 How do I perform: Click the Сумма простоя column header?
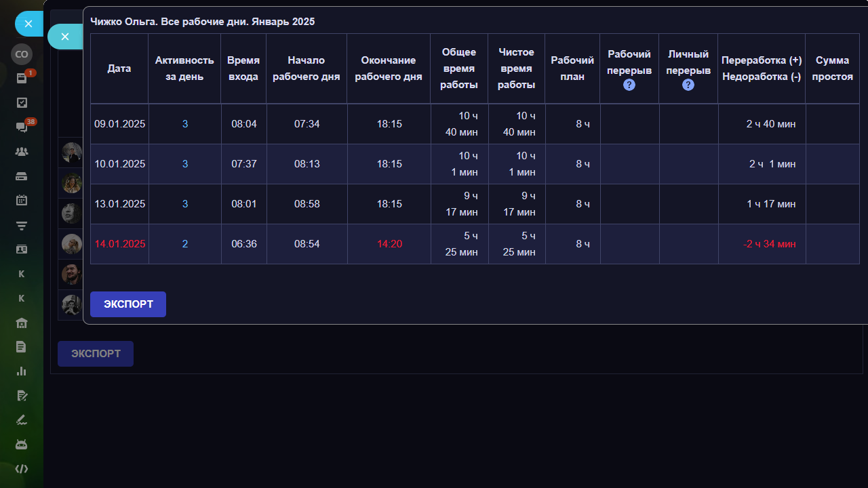pyautogui.click(x=833, y=68)
